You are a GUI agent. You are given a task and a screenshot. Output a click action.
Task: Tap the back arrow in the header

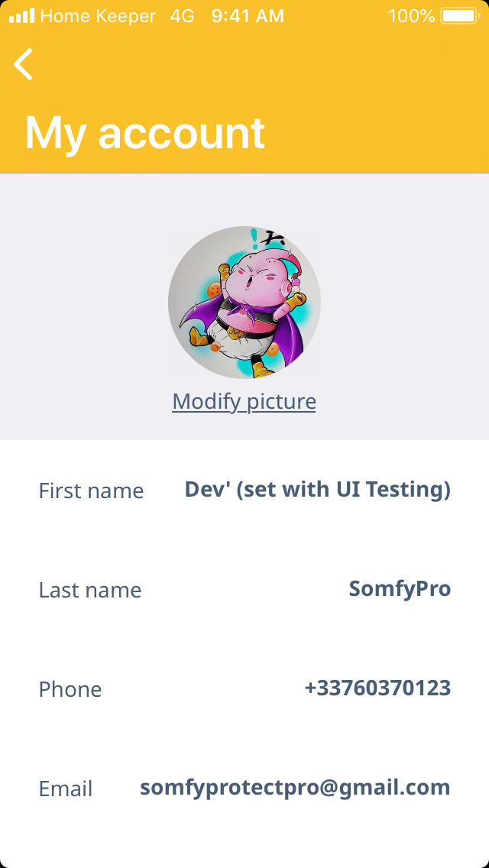(24, 64)
